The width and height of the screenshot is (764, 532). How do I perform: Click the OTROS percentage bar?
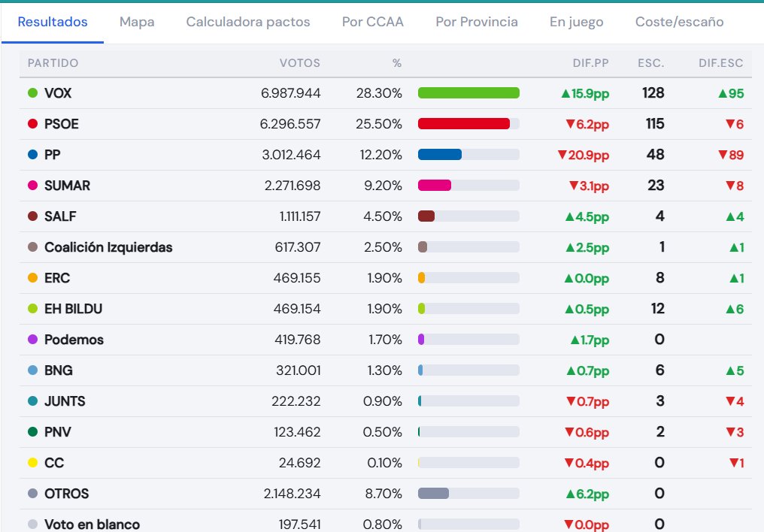[x=468, y=494]
